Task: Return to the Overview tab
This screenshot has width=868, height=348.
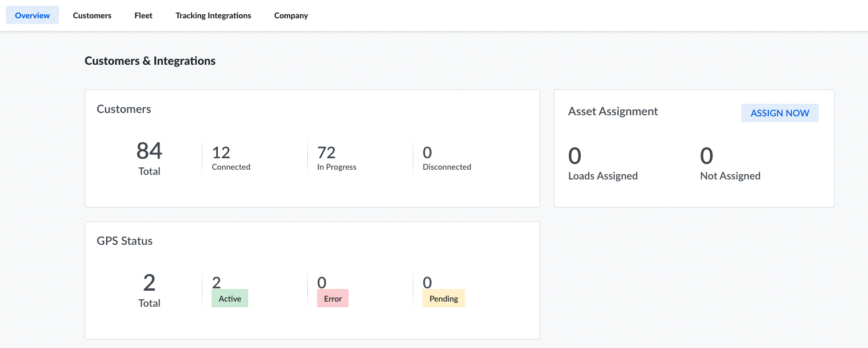Action: [32, 15]
